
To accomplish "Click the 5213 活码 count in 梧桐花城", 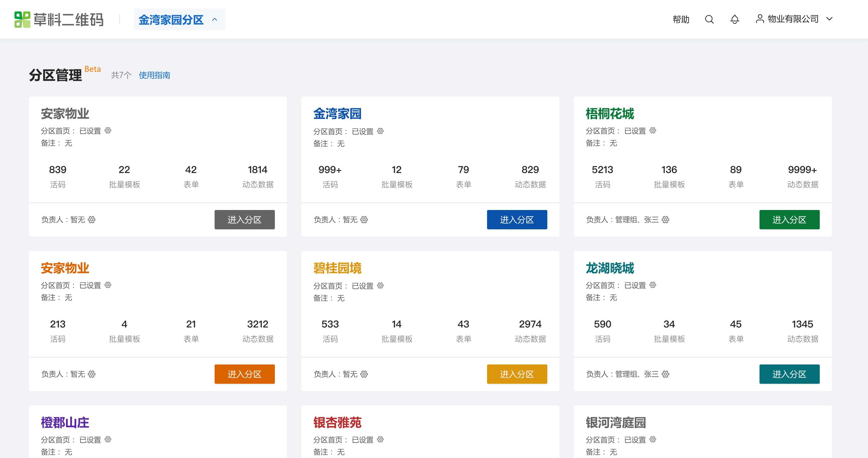I will (602, 170).
